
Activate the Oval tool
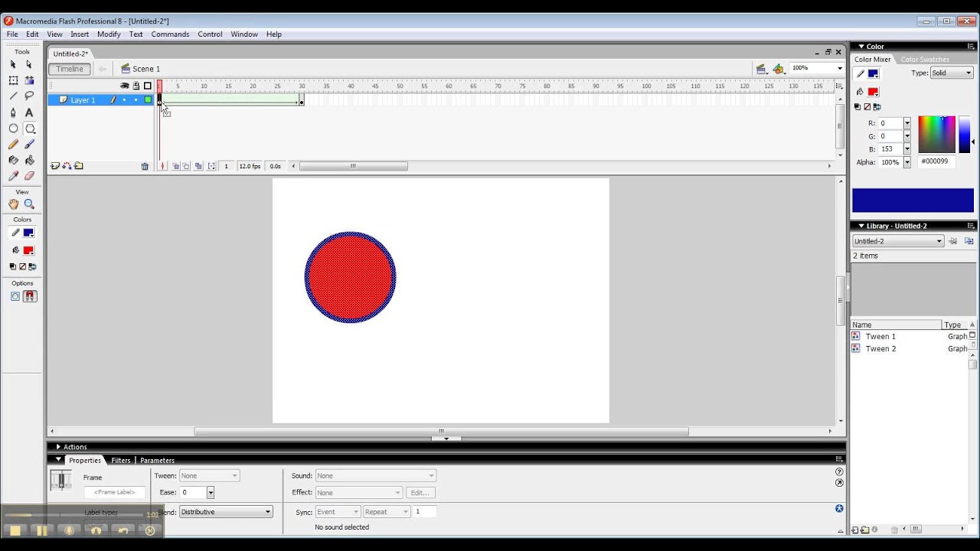[13, 129]
